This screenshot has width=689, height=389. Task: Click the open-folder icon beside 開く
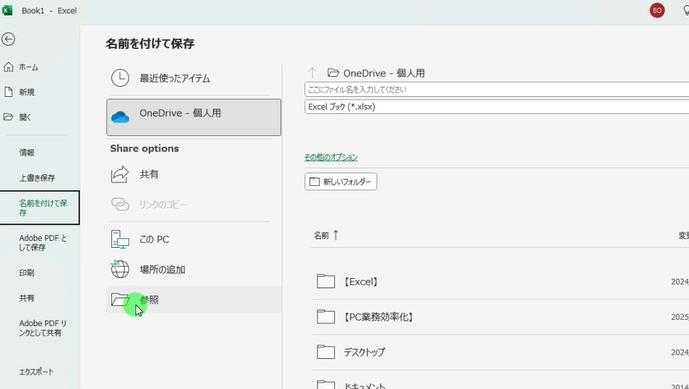[8, 116]
